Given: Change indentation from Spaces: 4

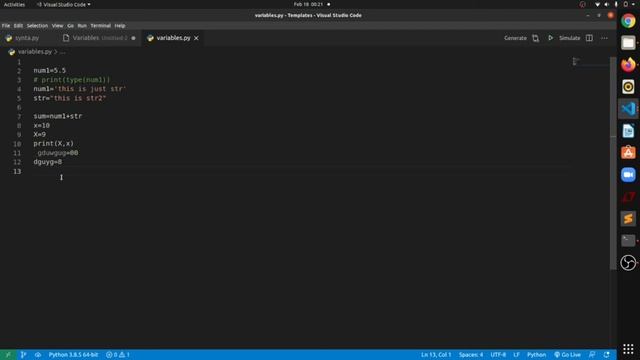Looking at the screenshot, I should click(x=471, y=355).
